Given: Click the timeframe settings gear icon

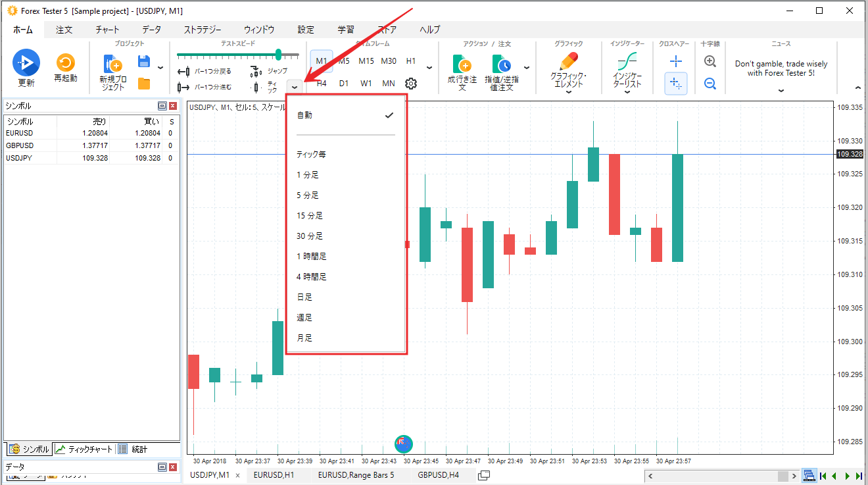Looking at the screenshot, I should [411, 84].
